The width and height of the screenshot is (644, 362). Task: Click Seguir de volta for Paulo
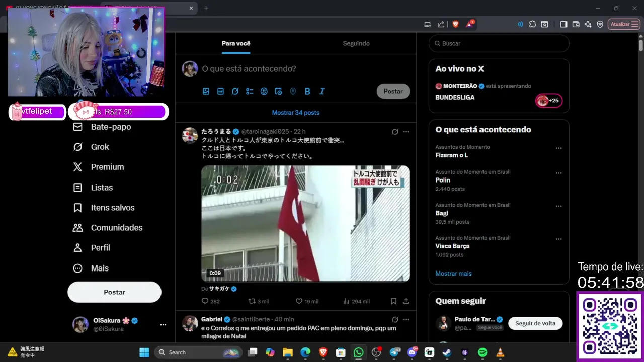[x=535, y=323]
